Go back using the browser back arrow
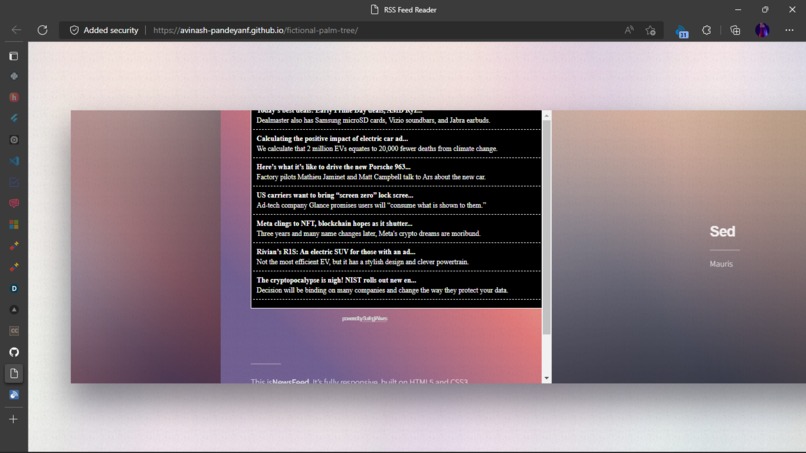 coord(16,30)
